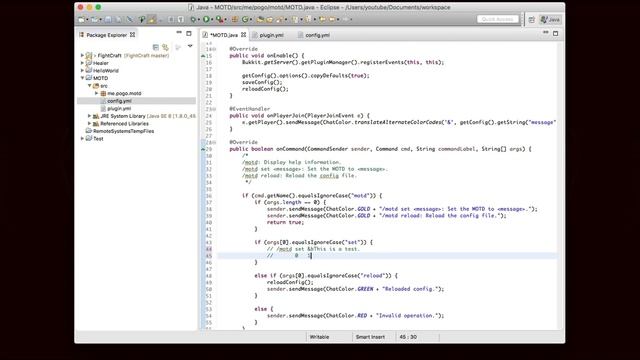The width and height of the screenshot is (640, 360).
Task: Click the Open Task folder toolbar icon
Action: pyautogui.click(x=269, y=19)
